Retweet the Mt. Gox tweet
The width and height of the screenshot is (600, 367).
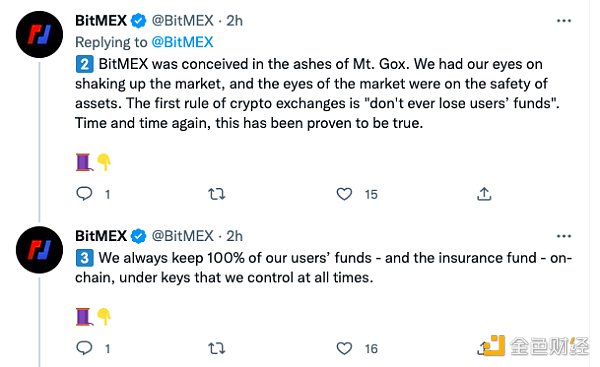[217, 194]
